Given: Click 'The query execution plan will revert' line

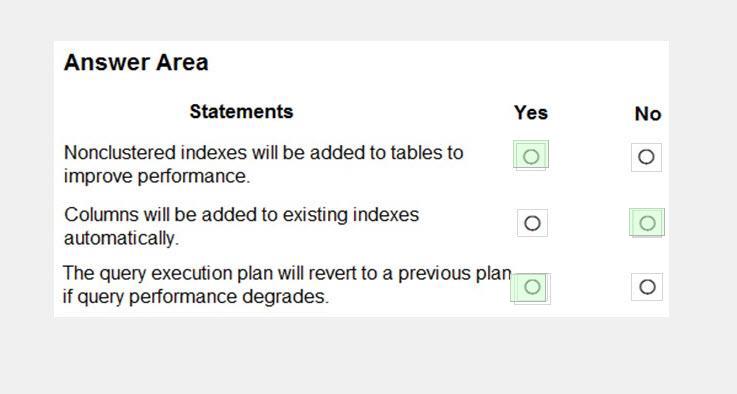Looking at the screenshot, I should tap(287, 273).
